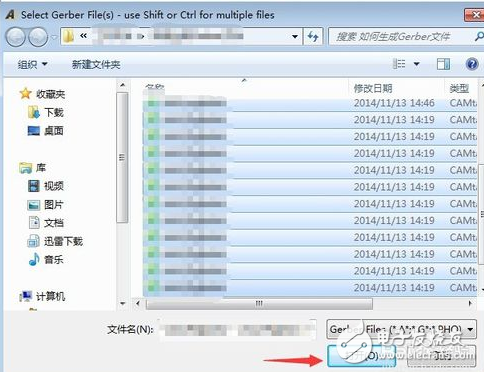Click the navigation pane vertical scrollbar thumb
Screen dimensions: 484x372
tap(122, 157)
